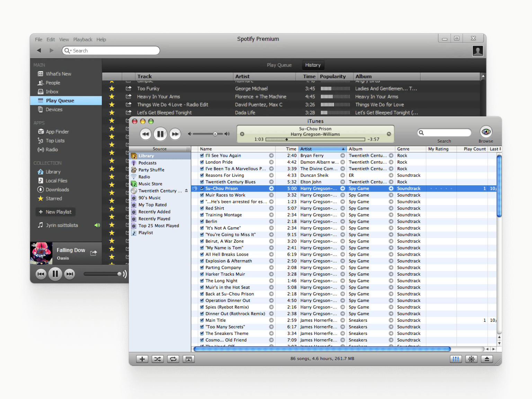The width and height of the screenshot is (532, 399).
Task: Skip to next track in iTunes
Action: pyautogui.click(x=175, y=134)
